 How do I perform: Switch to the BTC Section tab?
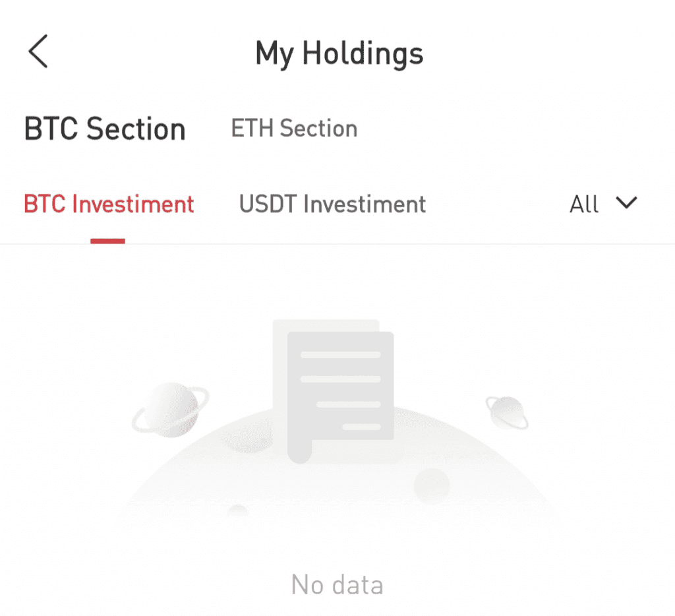coord(105,129)
